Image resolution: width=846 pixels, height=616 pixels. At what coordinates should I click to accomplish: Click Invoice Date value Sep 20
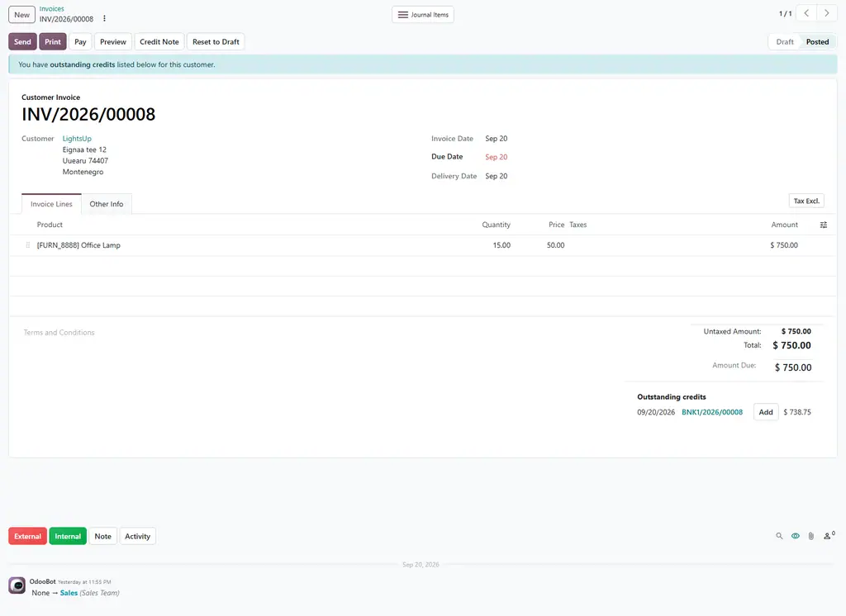pyautogui.click(x=496, y=139)
